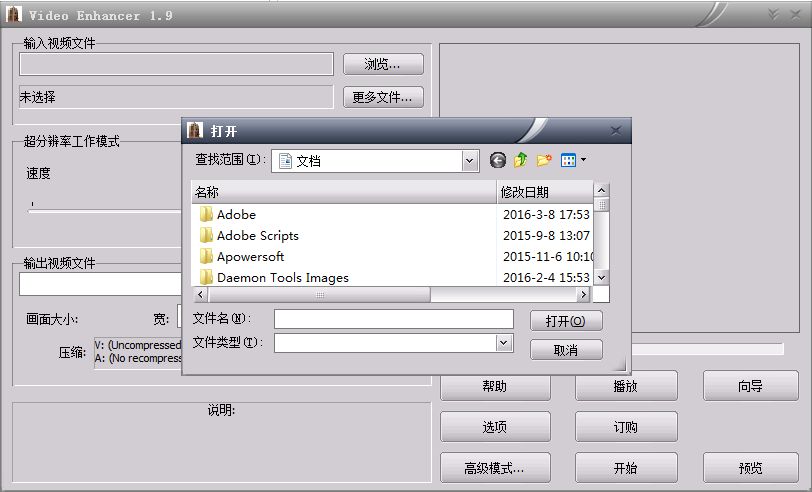
Task: Click the progress bar in main window
Action: pos(707,349)
